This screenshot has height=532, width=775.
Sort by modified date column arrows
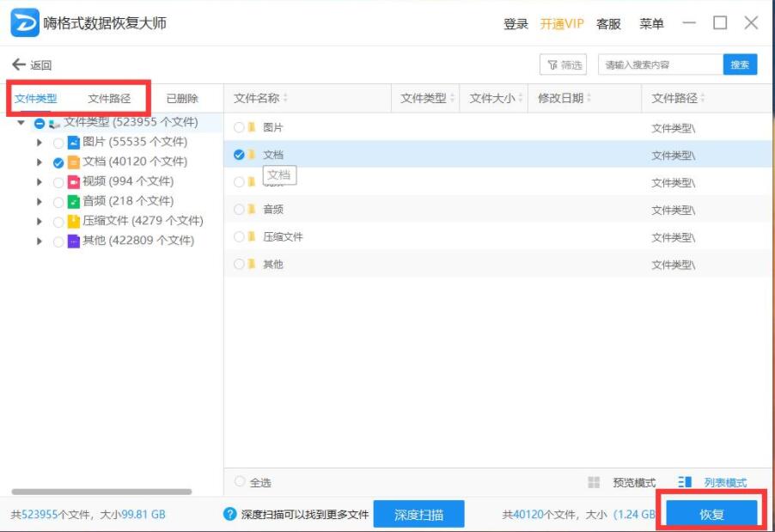(589, 98)
